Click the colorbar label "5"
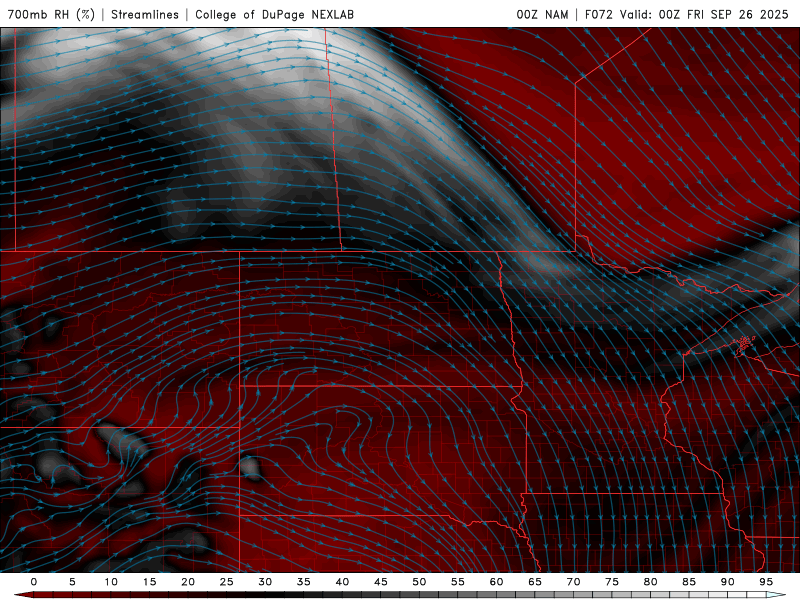The width and height of the screenshot is (800, 600). (x=72, y=582)
